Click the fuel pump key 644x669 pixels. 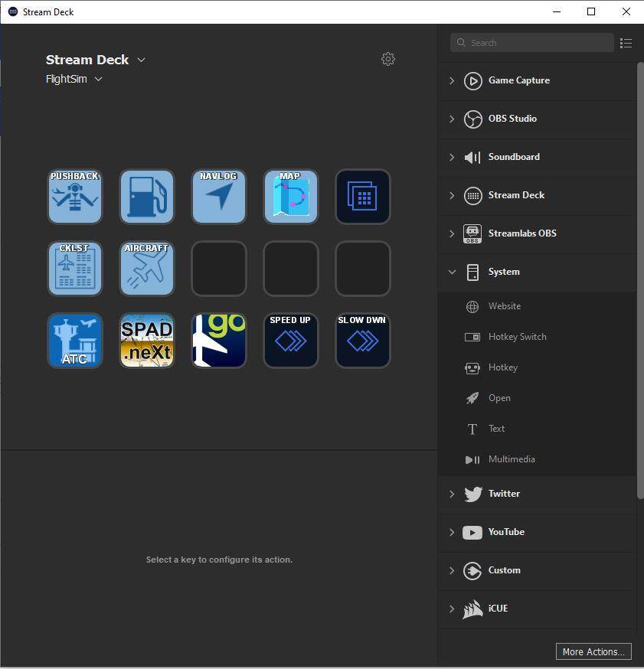point(146,197)
